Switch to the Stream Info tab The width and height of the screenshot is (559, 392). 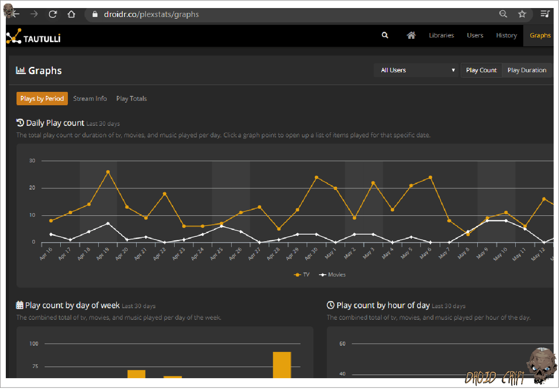(x=90, y=98)
